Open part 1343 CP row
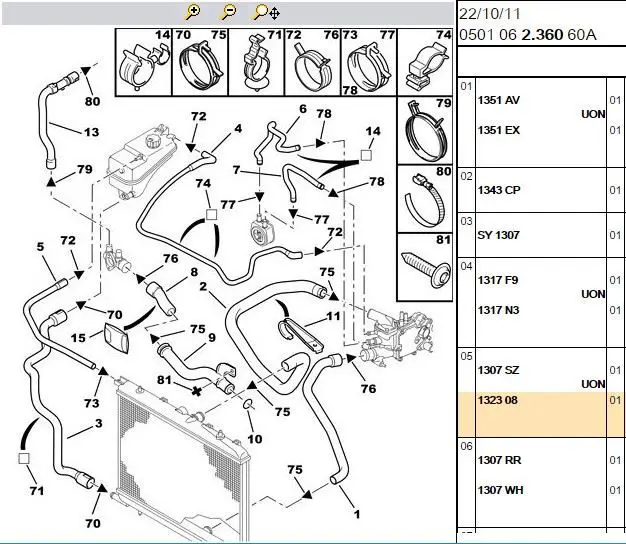This screenshot has width=626, height=544. point(499,189)
